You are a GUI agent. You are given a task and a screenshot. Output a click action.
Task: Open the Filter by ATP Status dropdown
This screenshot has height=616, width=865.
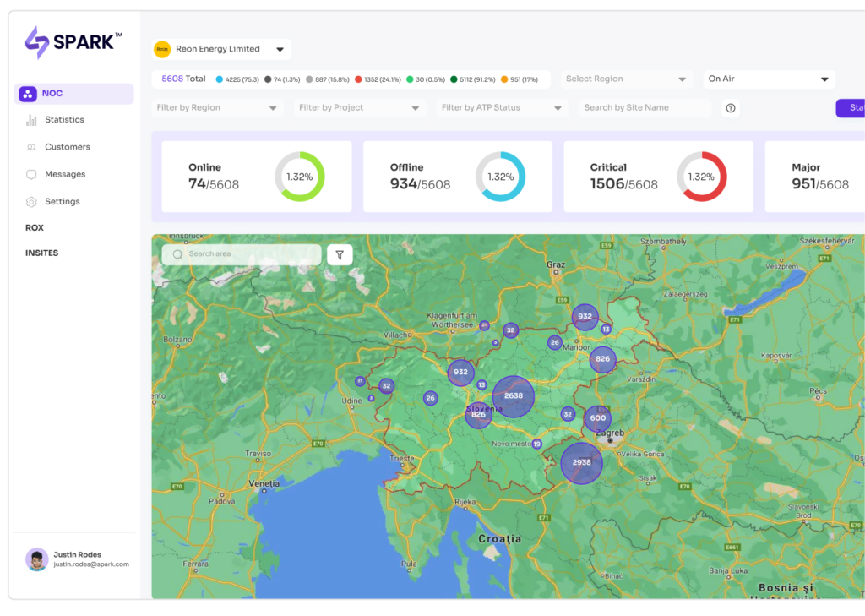[502, 108]
